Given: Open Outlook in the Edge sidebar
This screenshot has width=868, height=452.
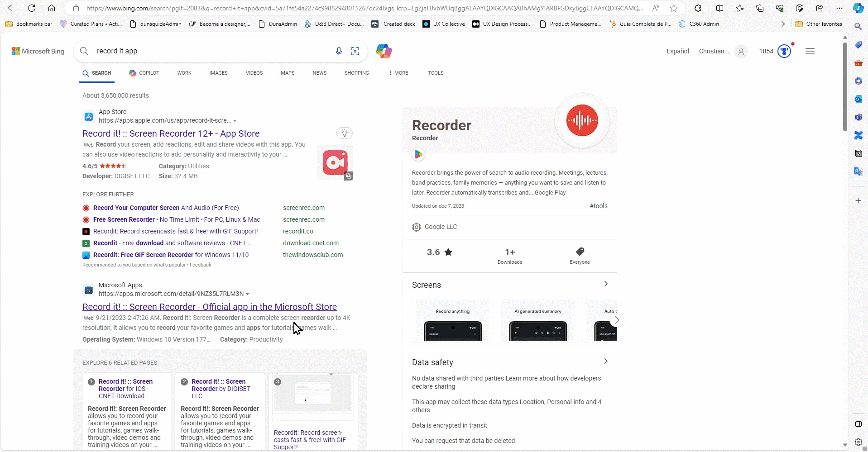Looking at the screenshot, I should [x=858, y=99].
